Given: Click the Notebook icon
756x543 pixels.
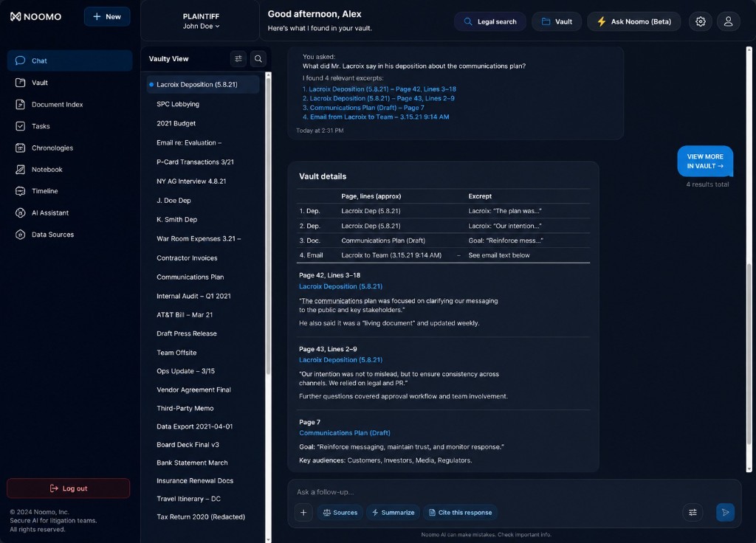Looking at the screenshot, I should 20,169.
